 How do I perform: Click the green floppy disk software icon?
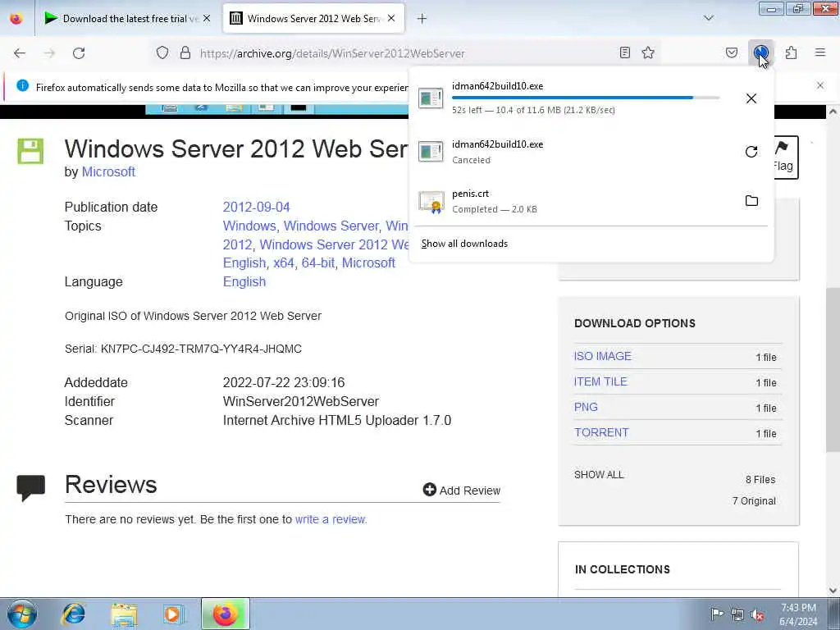pos(30,151)
